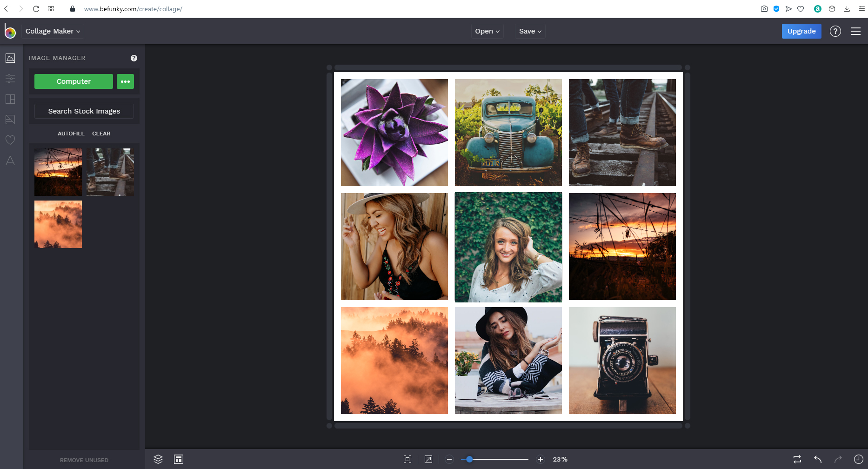This screenshot has width=868, height=469.
Task: Click the CLEAR link
Action: pyautogui.click(x=101, y=134)
